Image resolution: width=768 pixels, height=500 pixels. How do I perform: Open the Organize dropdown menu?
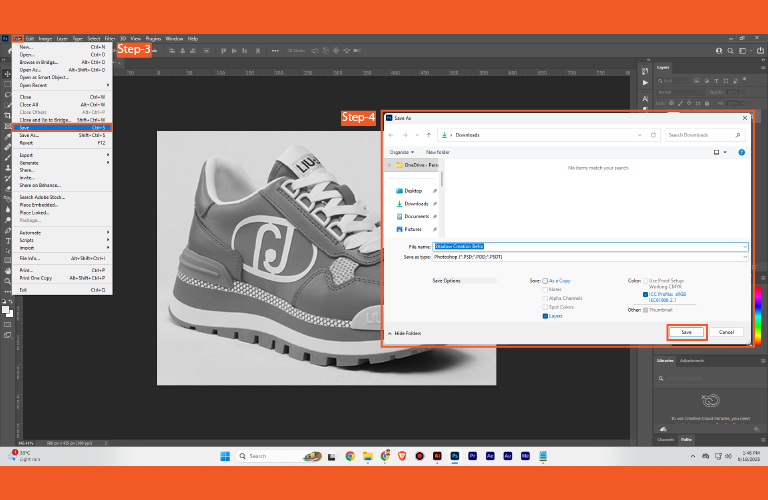tap(401, 152)
